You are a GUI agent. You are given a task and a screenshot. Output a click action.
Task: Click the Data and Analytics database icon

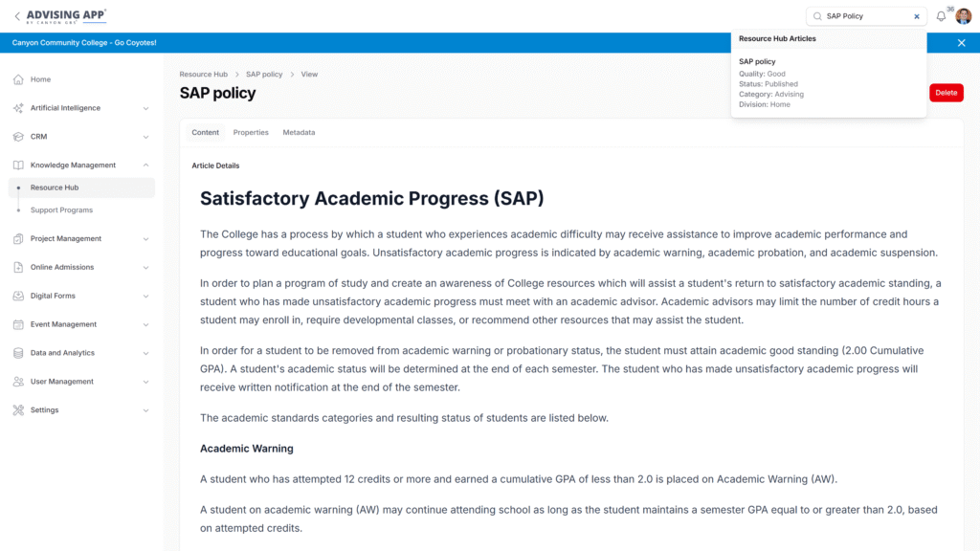[x=18, y=353]
